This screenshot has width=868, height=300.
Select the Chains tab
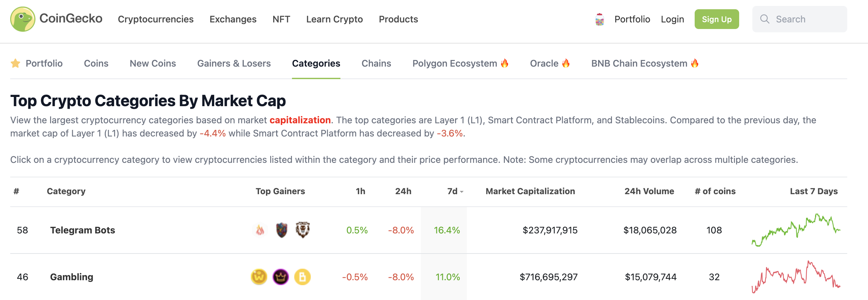[x=376, y=63]
